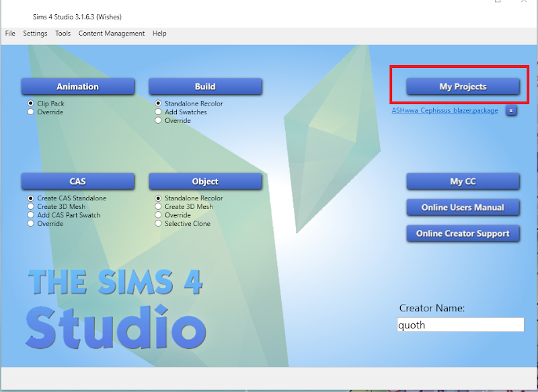
Task: Open the Help menu
Action: (x=159, y=33)
